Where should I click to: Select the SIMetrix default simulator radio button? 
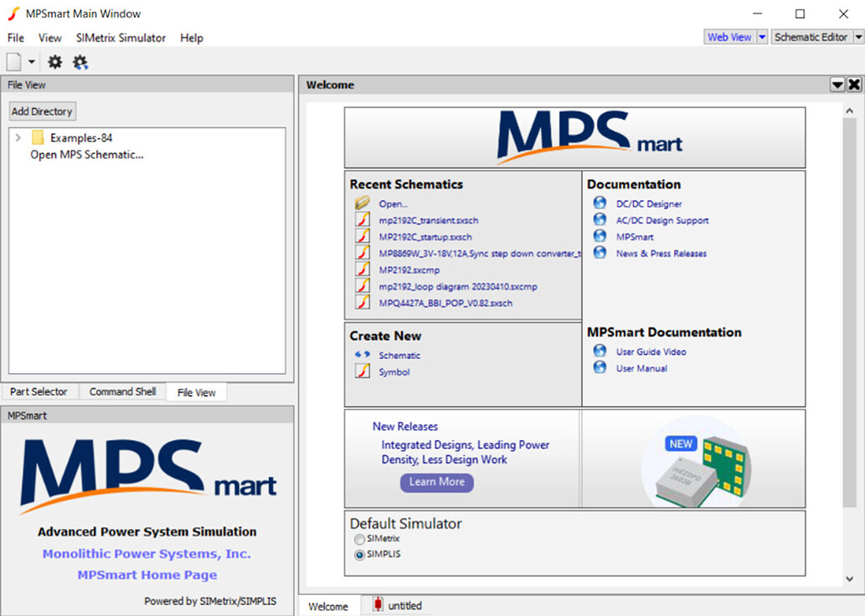[x=360, y=539]
